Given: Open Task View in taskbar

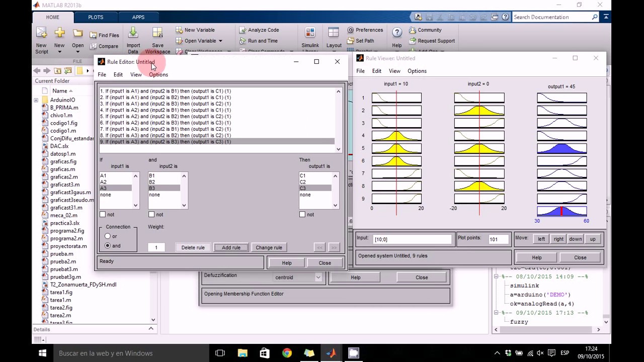Looking at the screenshot, I should (220, 353).
